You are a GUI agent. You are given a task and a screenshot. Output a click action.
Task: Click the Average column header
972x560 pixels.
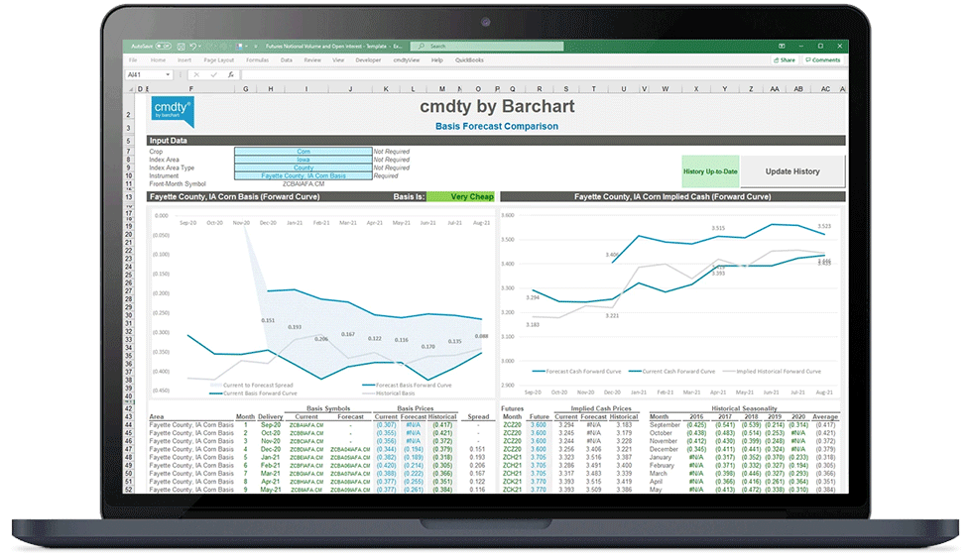pos(825,417)
